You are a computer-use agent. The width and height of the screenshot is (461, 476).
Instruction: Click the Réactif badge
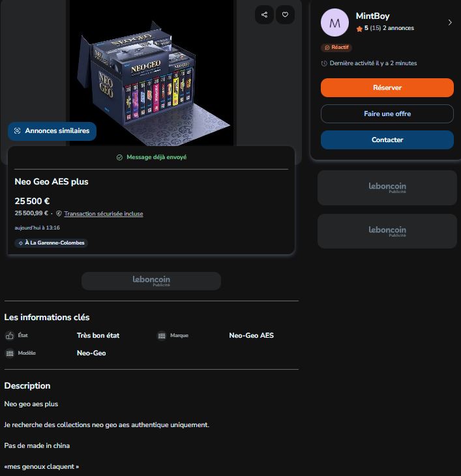tap(336, 48)
